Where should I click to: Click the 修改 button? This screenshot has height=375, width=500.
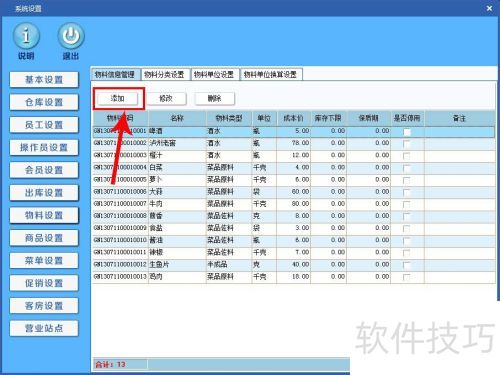click(166, 98)
